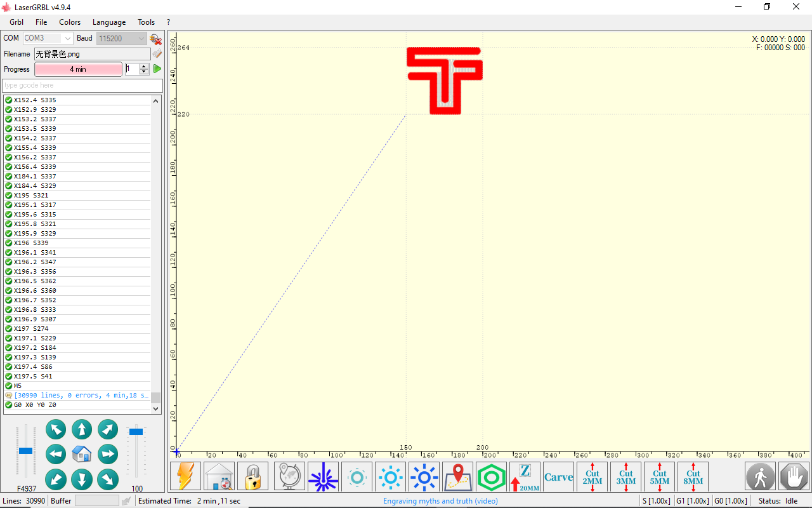This screenshot has width=812, height=508.
Task: Jog up-right with the diagonal arrow
Action: [108, 430]
